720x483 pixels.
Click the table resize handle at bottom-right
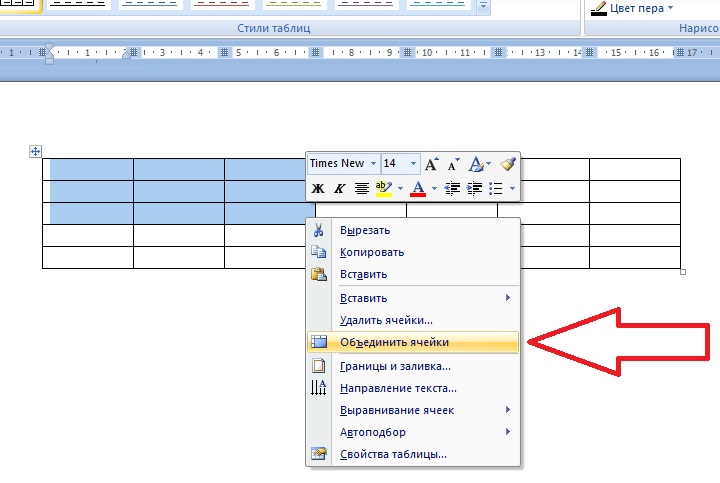tap(683, 272)
